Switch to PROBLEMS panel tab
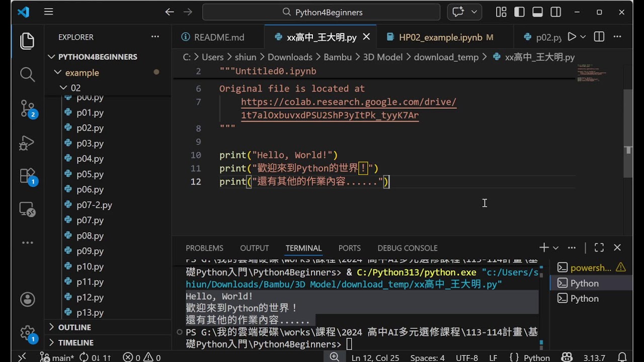The image size is (644, 362). pos(204,248)
